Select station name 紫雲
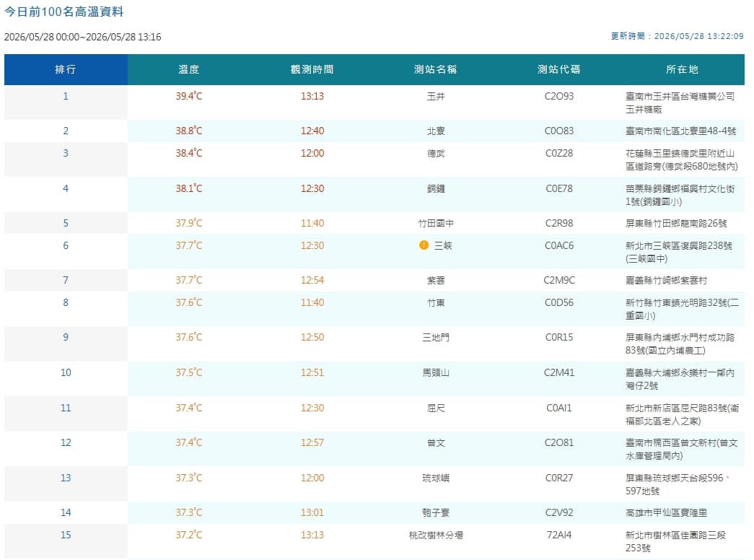 [x=436, y=281]
